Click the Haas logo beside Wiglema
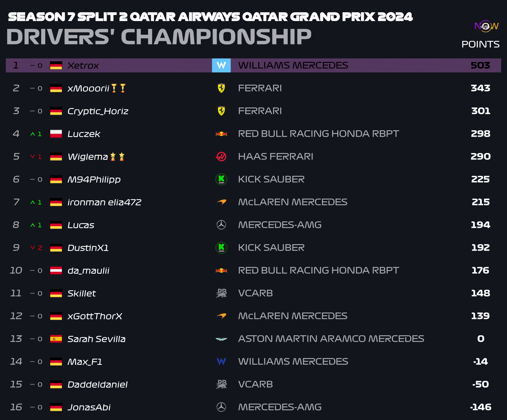 tap(221, 157)
